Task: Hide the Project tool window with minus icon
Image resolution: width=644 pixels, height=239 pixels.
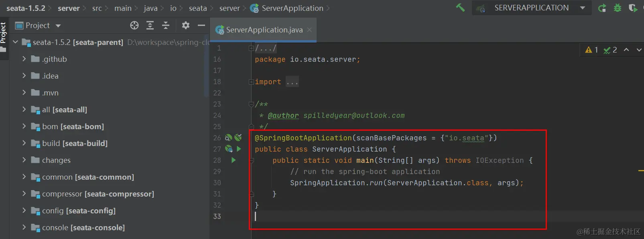Action: click(x=201, y=25)
